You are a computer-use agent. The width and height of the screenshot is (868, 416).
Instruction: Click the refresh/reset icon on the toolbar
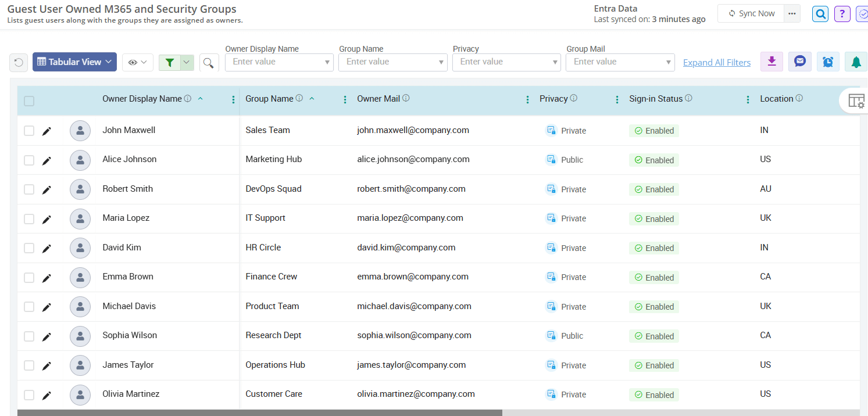point(18,62)
